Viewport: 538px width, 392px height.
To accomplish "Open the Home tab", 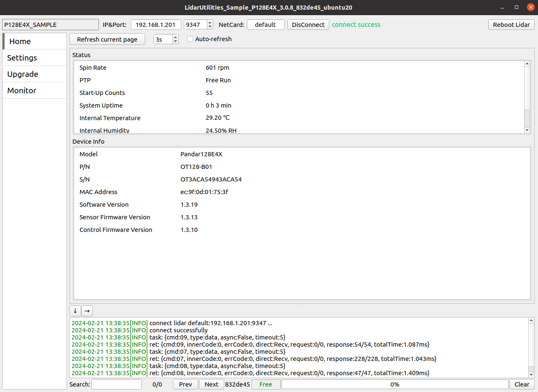I will pyautogui.click(x=34, y=41).
